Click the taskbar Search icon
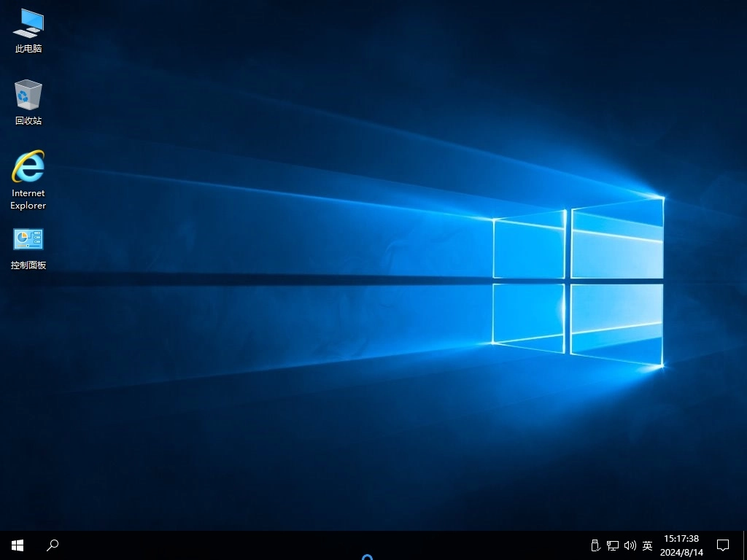Image resolution: width=747 pixels, height=560 pixels. (52, 545)
